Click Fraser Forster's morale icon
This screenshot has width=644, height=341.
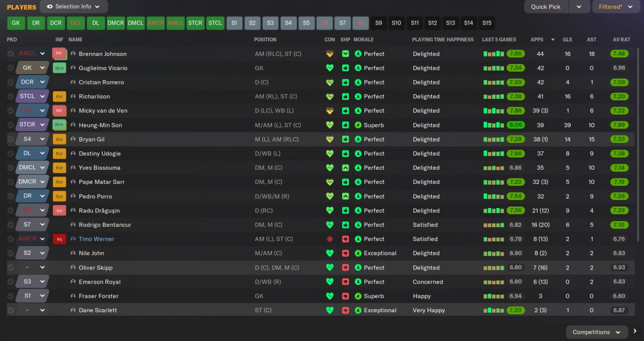pos(358,296)
